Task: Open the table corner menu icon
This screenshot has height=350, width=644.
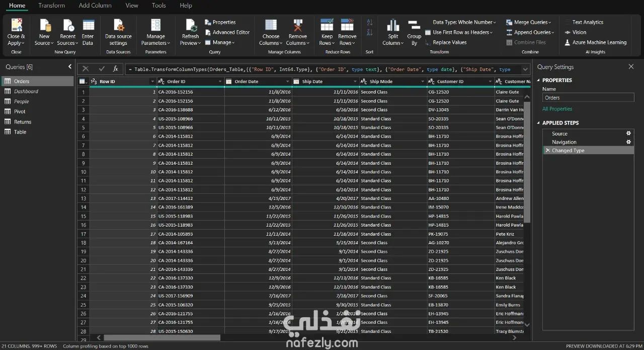Action: 83,81
